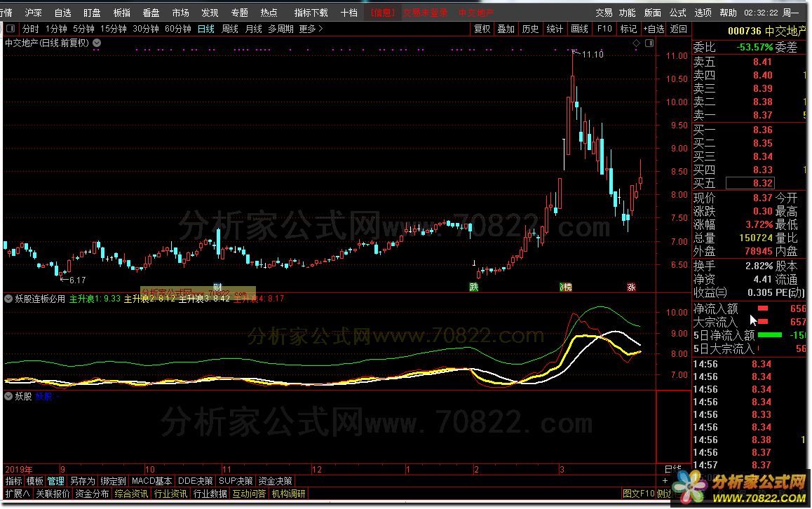The width and height of the screenshot is (812, 509).
Task: Open the 妖股 sub-indicator dropdown arrow
Action: click(9, 396)
